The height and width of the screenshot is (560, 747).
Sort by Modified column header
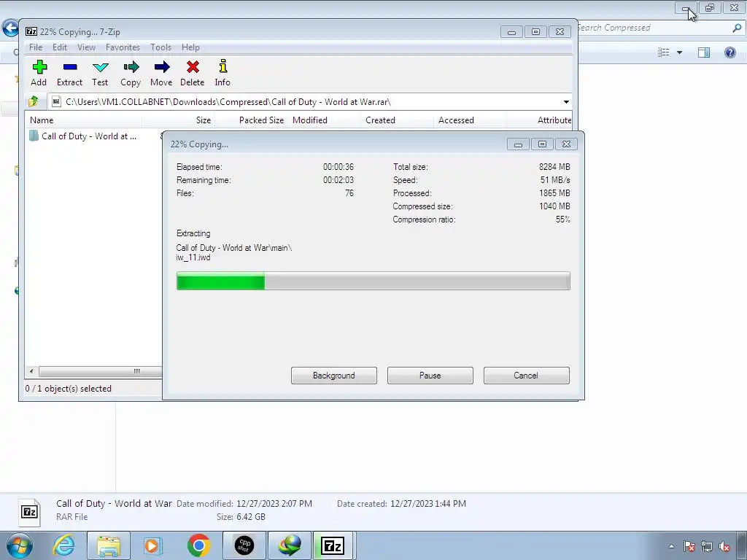click(x=325, y=120)
